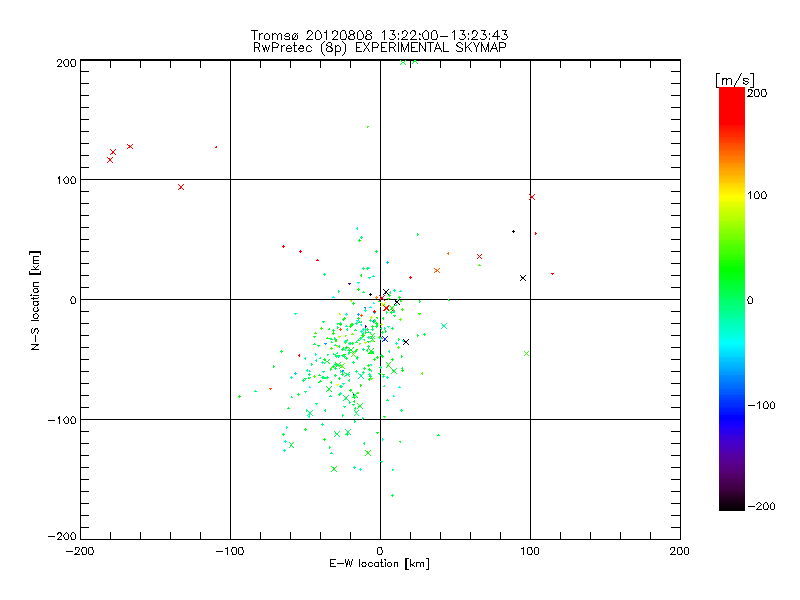Select the '-100' tick label on E-W axis
Screen dimensions: 800x600
click(230, 551)
